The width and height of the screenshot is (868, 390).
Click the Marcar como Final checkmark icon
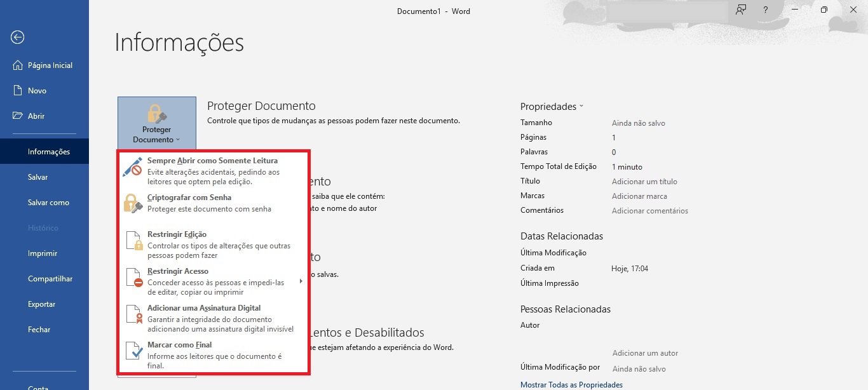click(x=133, y=351)
